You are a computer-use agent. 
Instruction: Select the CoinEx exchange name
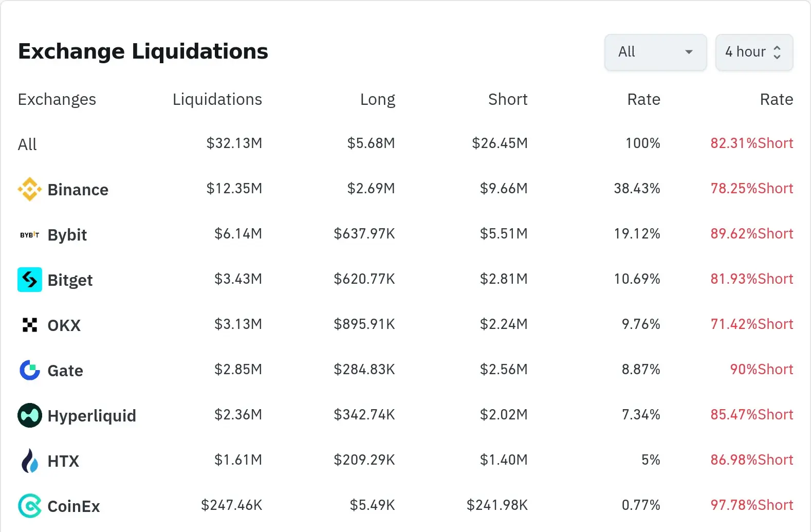coord(73,506)
